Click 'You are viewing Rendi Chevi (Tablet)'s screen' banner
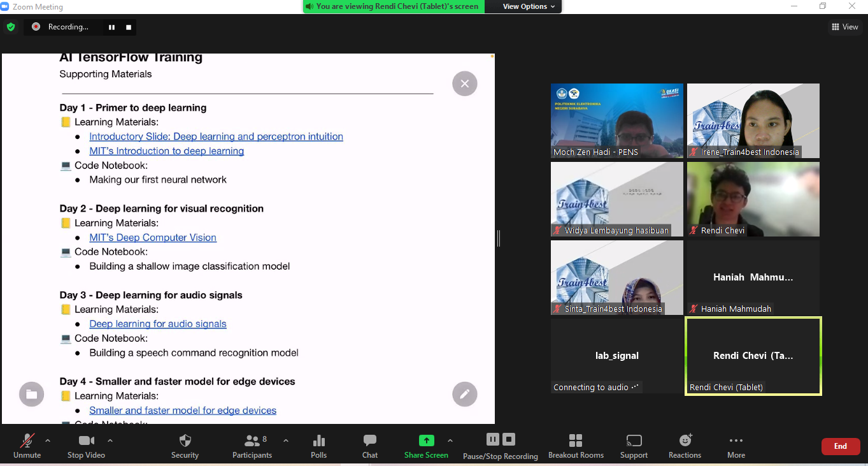The height and width of the screenshot is (466, 868). pos(394,6)
